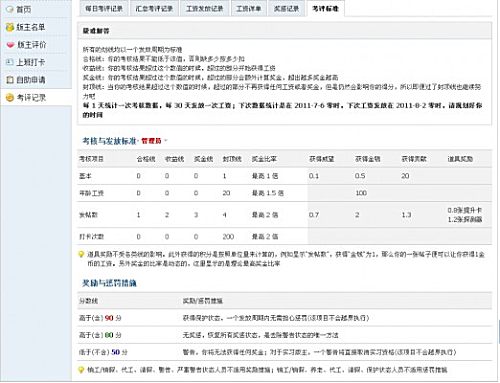
Task: Click the 警告 penalty description in 50 分 row
Action: point(319,352)
